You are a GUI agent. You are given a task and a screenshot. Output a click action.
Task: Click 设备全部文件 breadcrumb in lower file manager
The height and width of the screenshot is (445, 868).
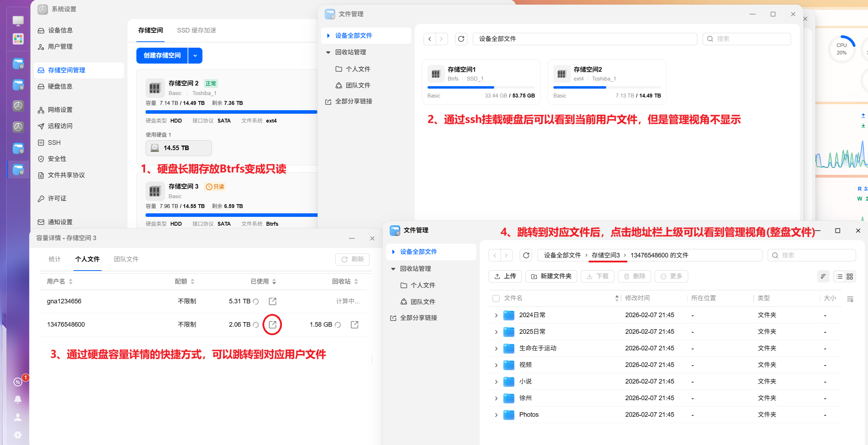click(x=562, y=255)
